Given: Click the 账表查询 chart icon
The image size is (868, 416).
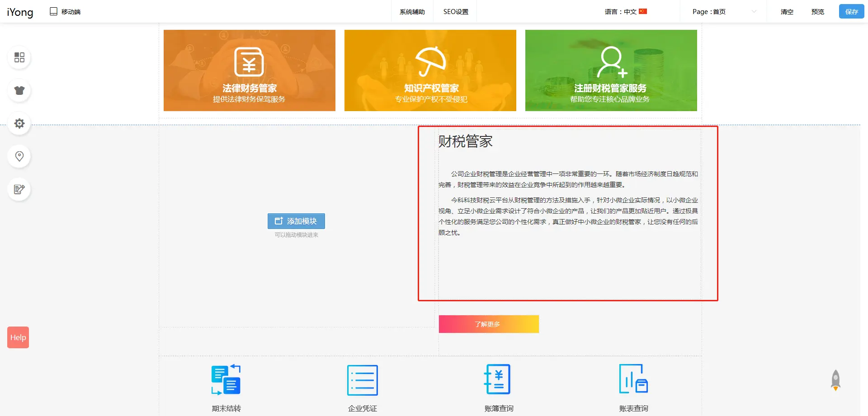Looking at the screenshot, I should (x=633, y=380).
